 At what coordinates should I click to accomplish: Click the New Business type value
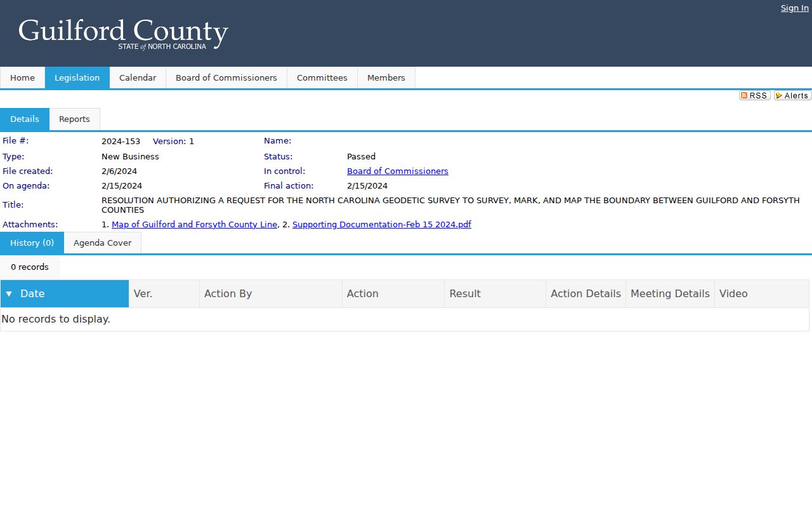(130, 157)
